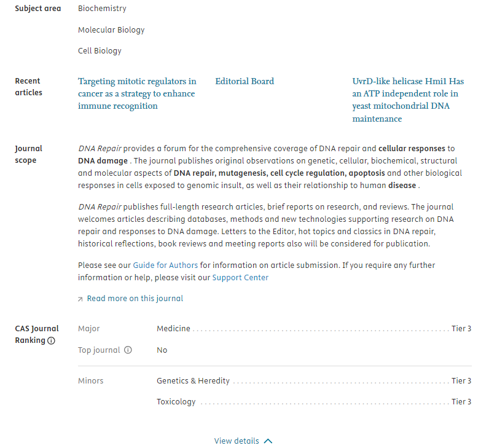Click the Toxicology minor category

coord(176,402)
